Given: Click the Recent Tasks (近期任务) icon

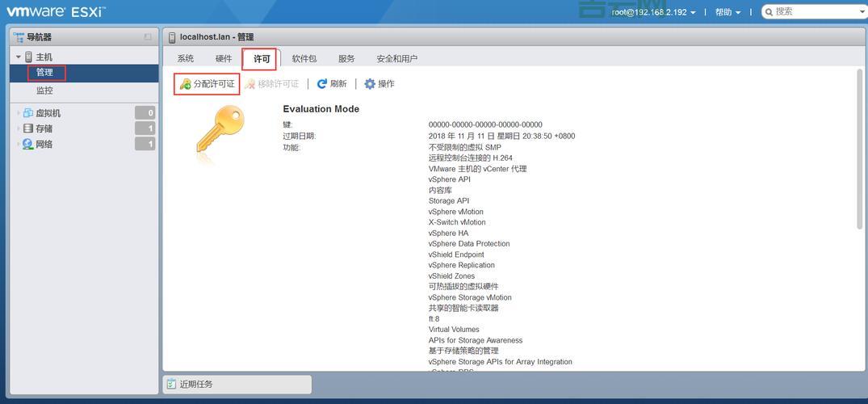Looking at the screenshot, I should tap(171, 385).
